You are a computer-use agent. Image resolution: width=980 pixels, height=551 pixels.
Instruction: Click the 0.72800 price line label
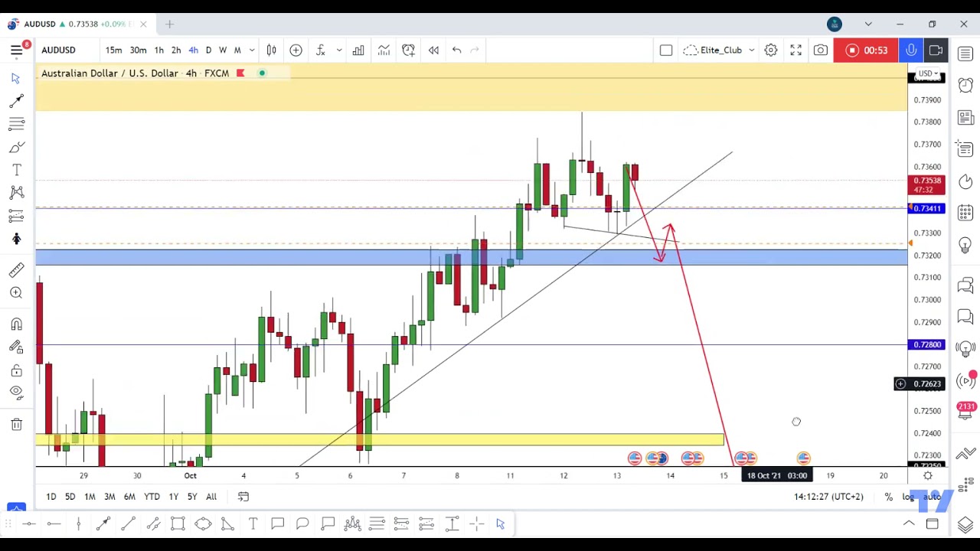click(928, 345)
